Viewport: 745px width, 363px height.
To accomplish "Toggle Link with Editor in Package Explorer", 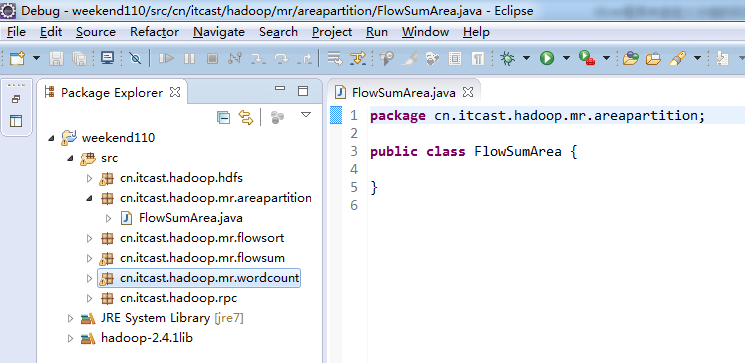I will [246, 117].
